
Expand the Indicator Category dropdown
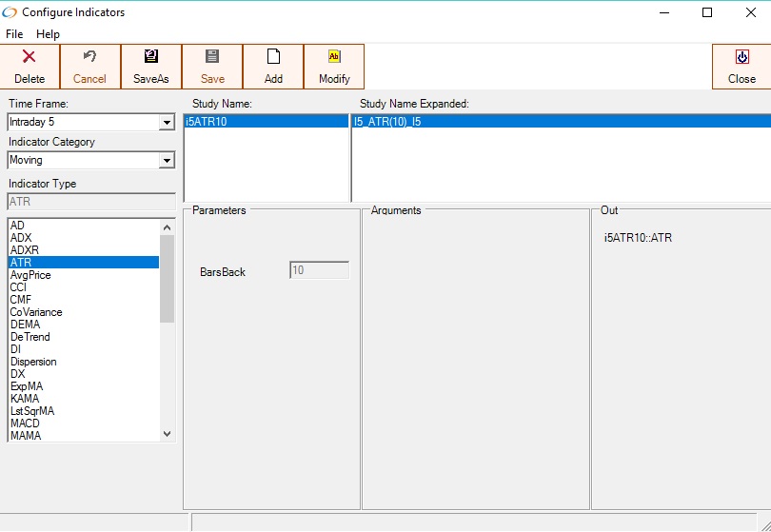click(167, 161)
